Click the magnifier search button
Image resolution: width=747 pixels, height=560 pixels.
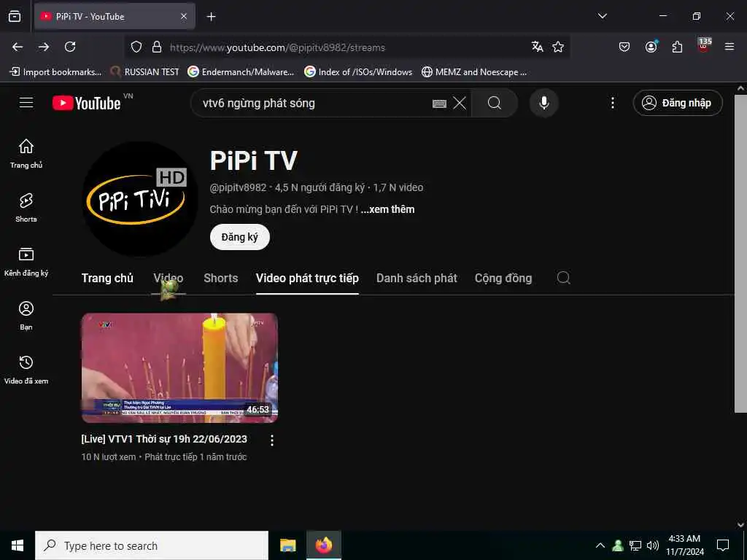495,103
